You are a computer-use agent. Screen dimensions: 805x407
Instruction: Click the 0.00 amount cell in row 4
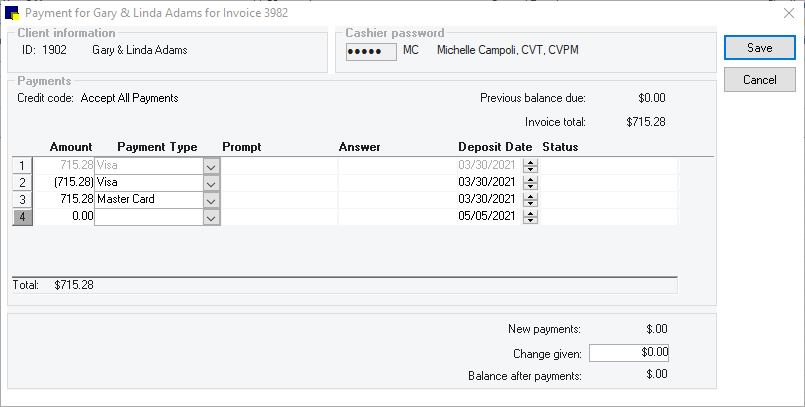point(64,217)
